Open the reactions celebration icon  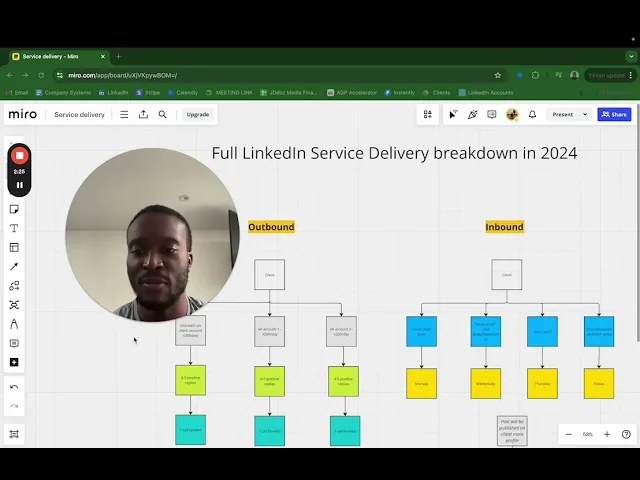pos(473,115)
